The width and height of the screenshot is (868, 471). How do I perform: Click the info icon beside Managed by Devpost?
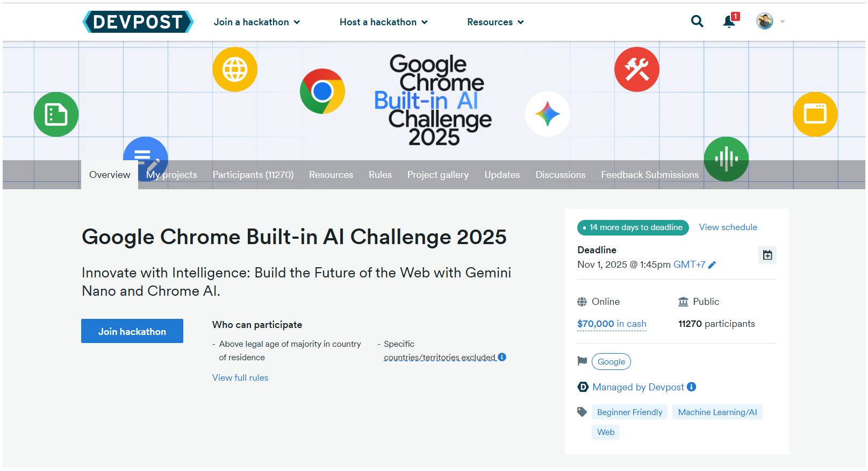[692, 387]
